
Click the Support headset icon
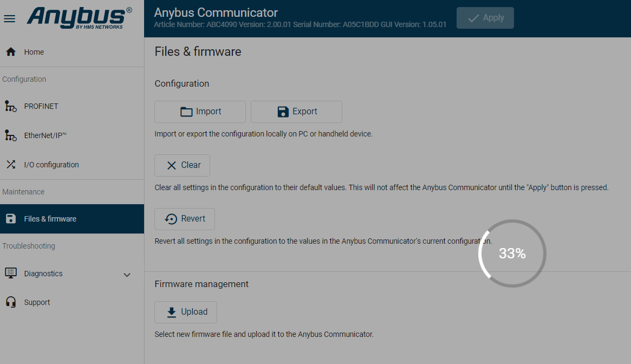[11, 302]
